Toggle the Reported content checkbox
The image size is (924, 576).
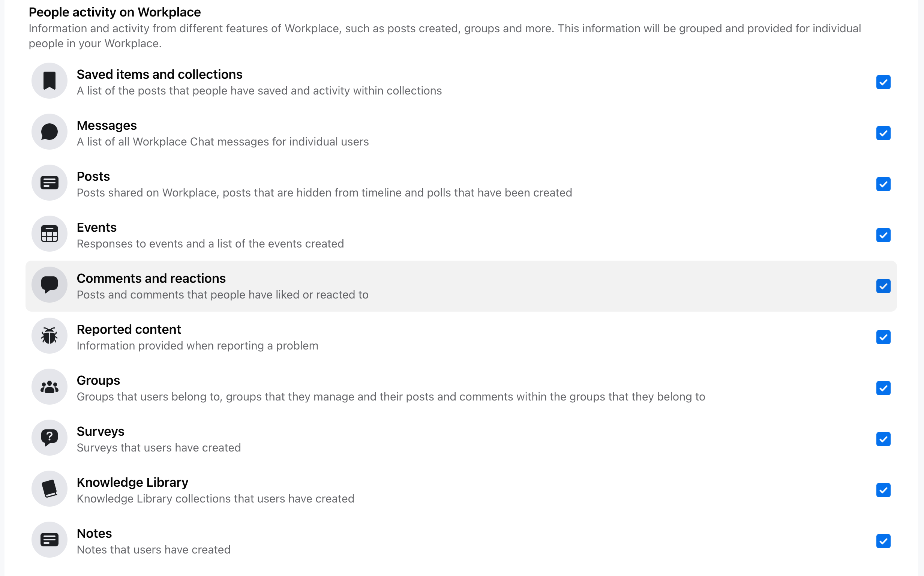click(883, 337)
